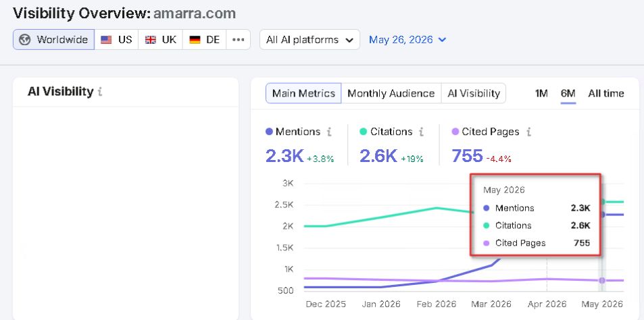
Task: Click the Feb 2026 axis label
Action: pyautogui.click(x=436, y=304)
